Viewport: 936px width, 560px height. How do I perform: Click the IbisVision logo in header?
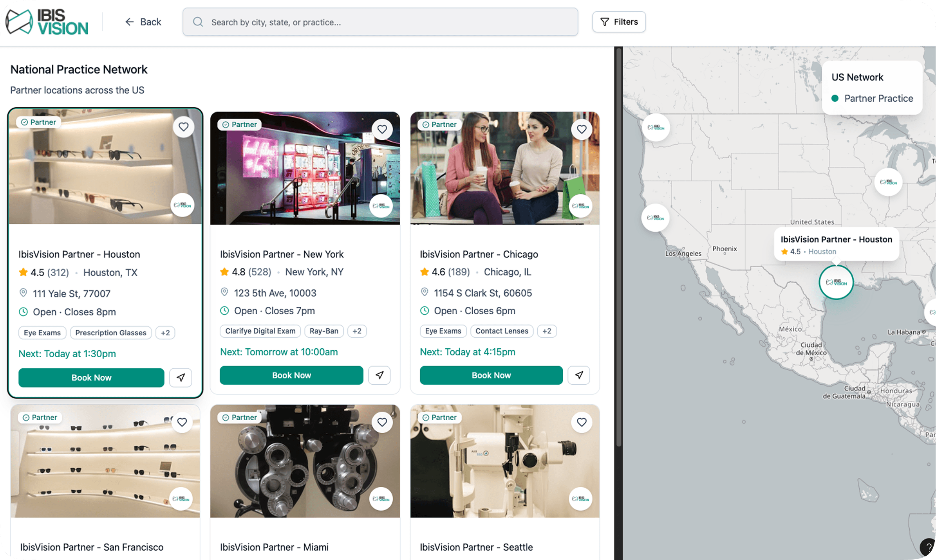47,22
